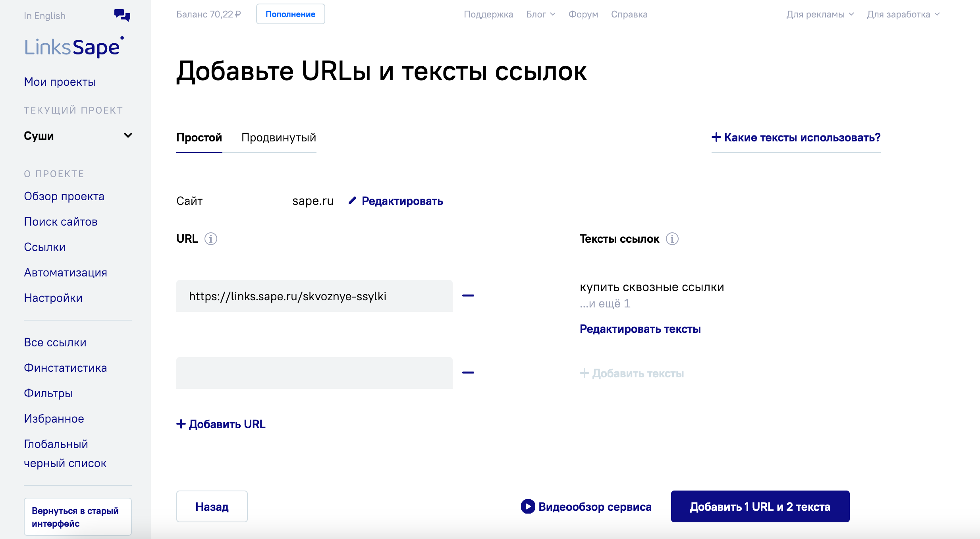Screen dimensions: 980x539
Task: Click the 'купить сквозные ссылки' link text
Action: (652, 287)
